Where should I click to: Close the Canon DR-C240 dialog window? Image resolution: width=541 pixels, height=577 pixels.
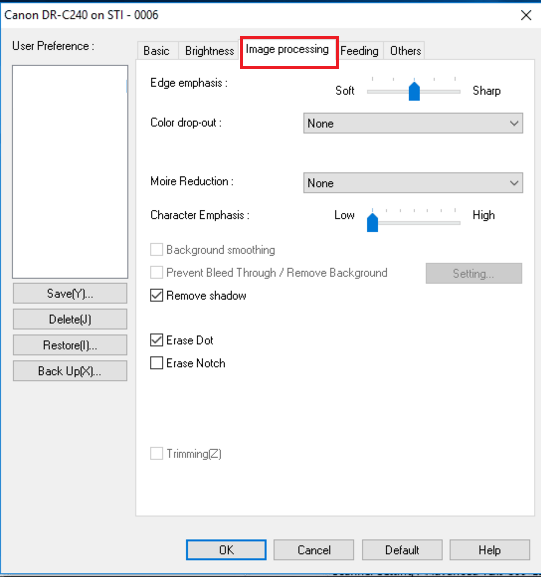pos(526,15)
